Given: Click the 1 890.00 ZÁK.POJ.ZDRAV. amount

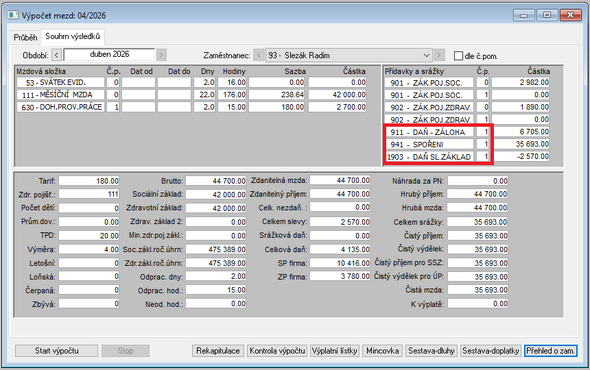Looking at the screenshot, I should (x=520, y=107).
